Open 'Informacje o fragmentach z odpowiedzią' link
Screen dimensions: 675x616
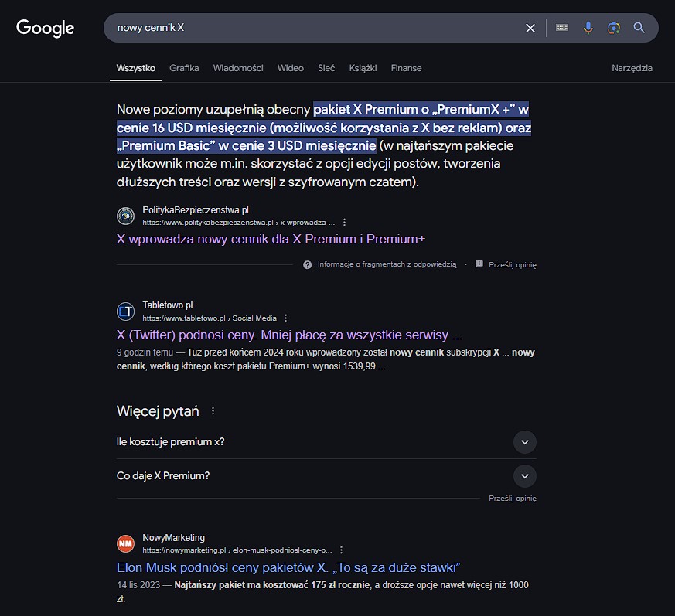click(387, 264)
